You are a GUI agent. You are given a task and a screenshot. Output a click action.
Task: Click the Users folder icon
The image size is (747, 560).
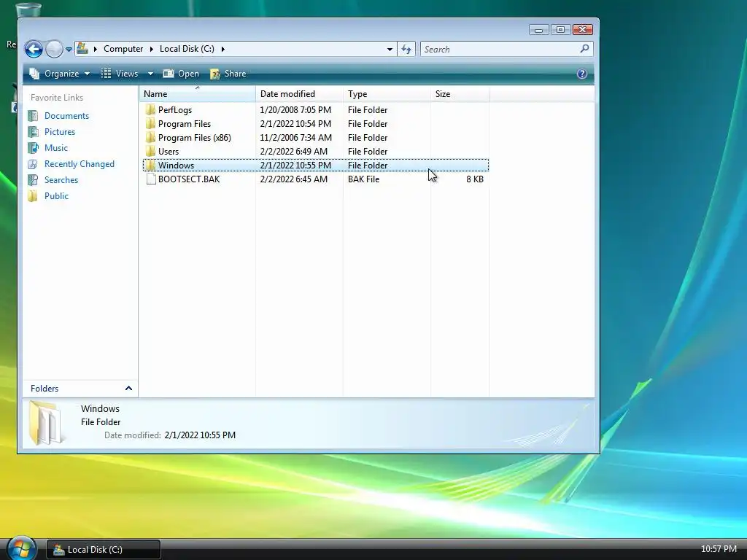click(150, 151)
